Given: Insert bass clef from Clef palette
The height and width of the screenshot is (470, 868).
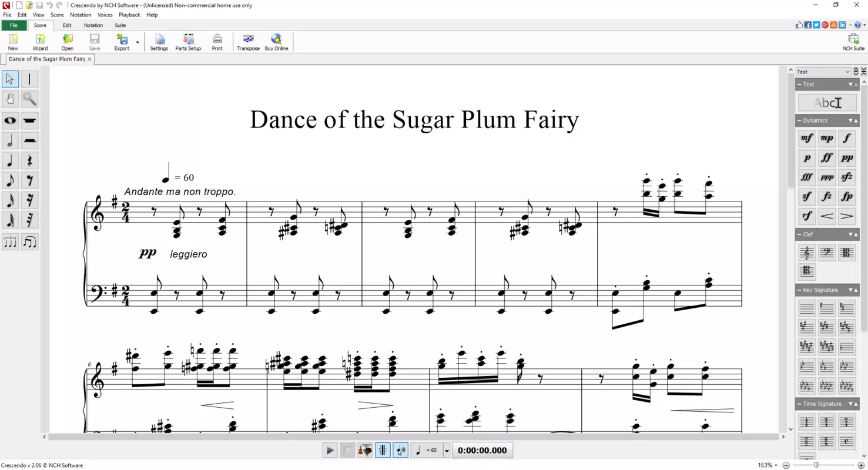Looking at the screenshot, I should (x=827, y=253).
